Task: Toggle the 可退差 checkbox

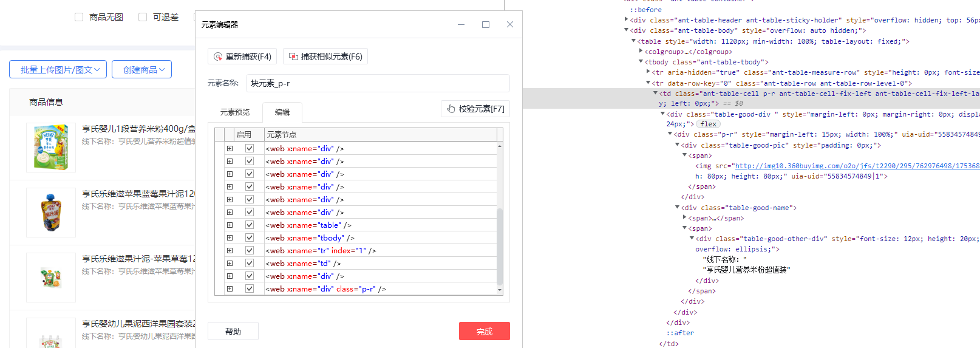Action: tap(143, 17)
